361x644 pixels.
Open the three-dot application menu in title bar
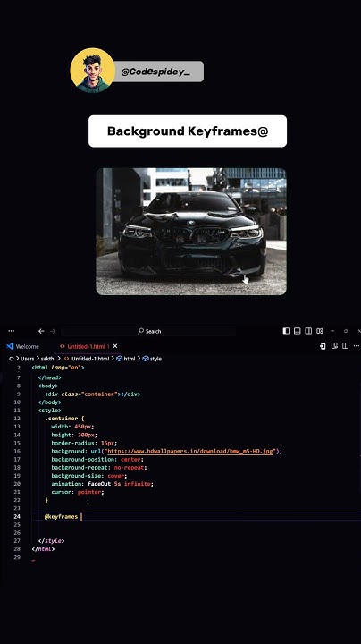tap(11, 331)
